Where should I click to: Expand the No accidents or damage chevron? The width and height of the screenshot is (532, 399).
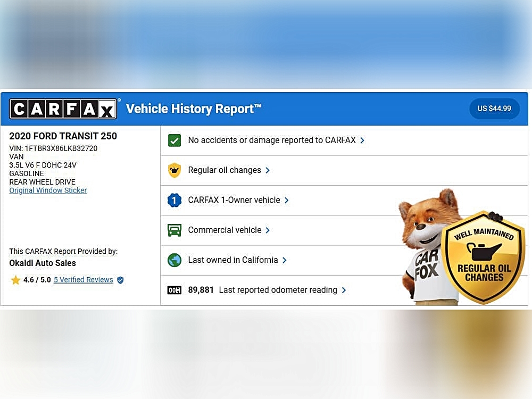pyautogui.click(x=362, y=140)
